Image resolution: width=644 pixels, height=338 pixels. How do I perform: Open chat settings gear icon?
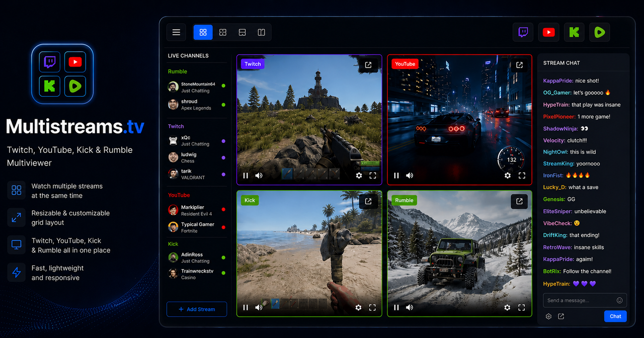(x=548, y=316)
